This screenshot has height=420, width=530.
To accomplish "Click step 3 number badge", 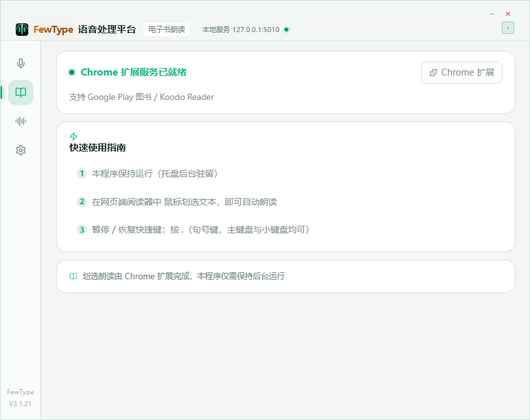I will click(x=81, y=229).
